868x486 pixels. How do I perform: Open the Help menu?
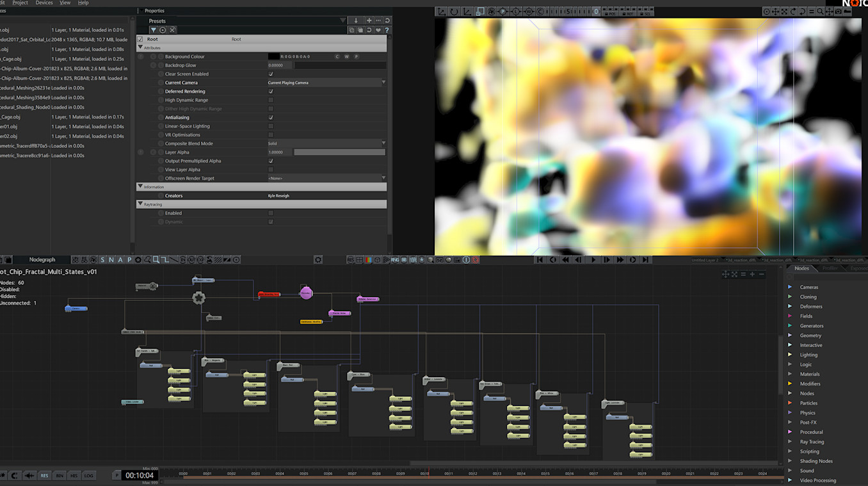[83, 3]
